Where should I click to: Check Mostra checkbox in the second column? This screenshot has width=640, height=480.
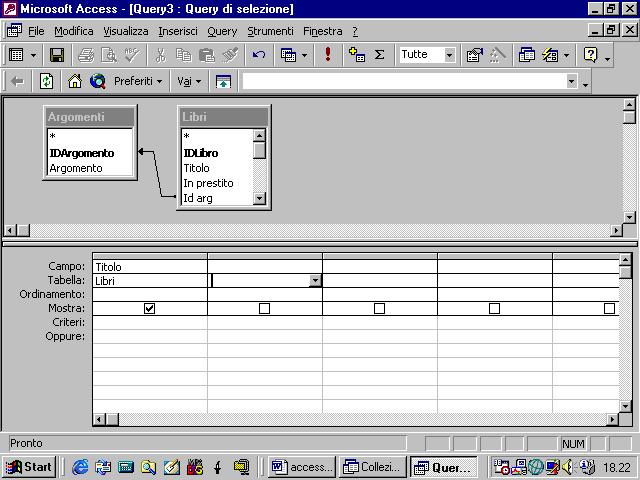[264, 309]
